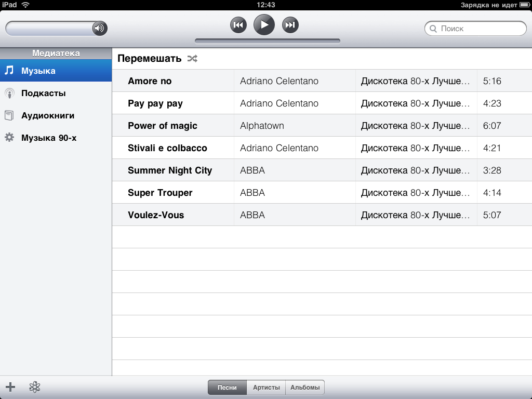This screenshot has width=532, height=399.
Task: Open Genius with the atom icon
Action: [x=35, y=387]
